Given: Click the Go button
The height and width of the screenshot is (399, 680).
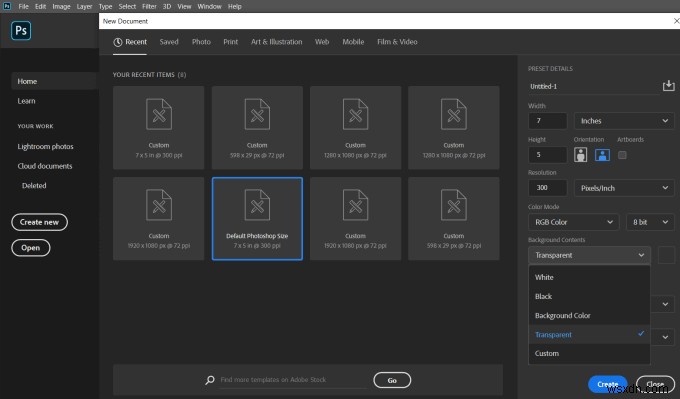Looking at the screenshot, I should coord(392,380).
